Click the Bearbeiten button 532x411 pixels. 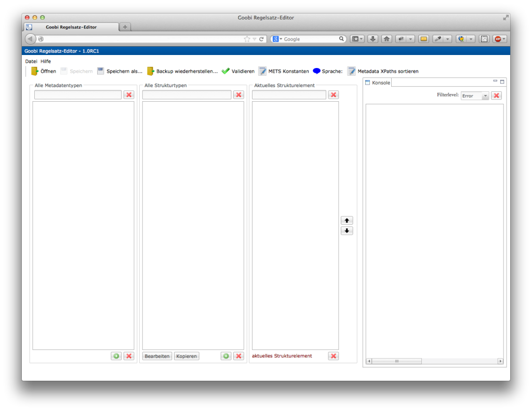[157, 356]
